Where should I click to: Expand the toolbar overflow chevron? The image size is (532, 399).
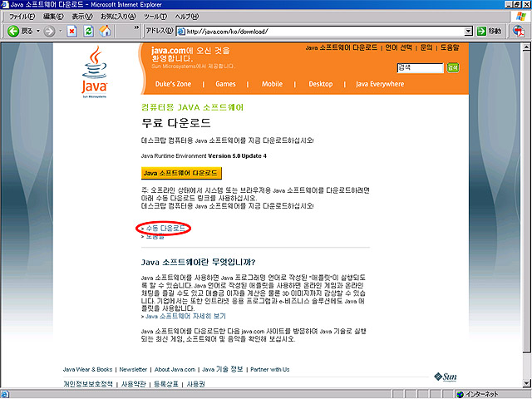[136, 27]
